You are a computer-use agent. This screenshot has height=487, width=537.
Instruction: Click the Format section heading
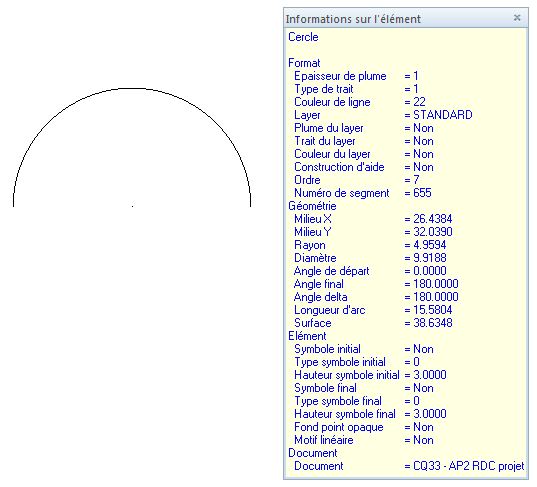tap(304, 63)
